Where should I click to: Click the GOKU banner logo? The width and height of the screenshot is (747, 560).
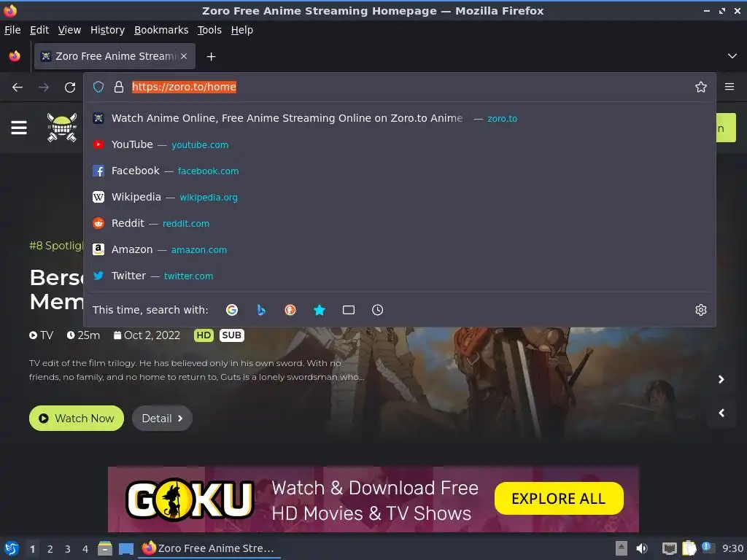pyautogui.click(x=190, y=499)
